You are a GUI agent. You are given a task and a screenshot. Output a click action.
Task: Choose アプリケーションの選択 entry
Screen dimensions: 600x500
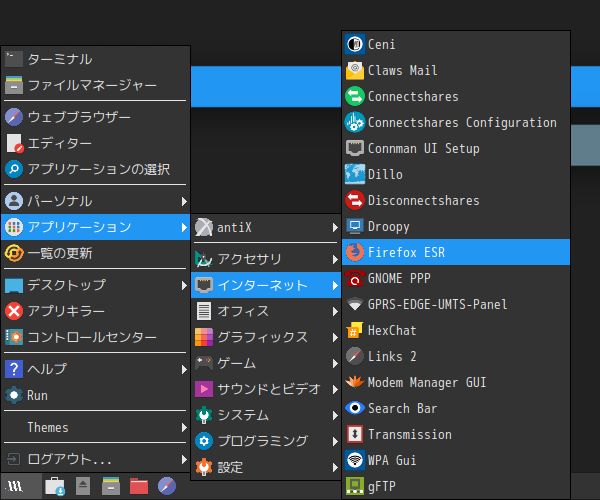pyautogui.click(x=96, y=169)
